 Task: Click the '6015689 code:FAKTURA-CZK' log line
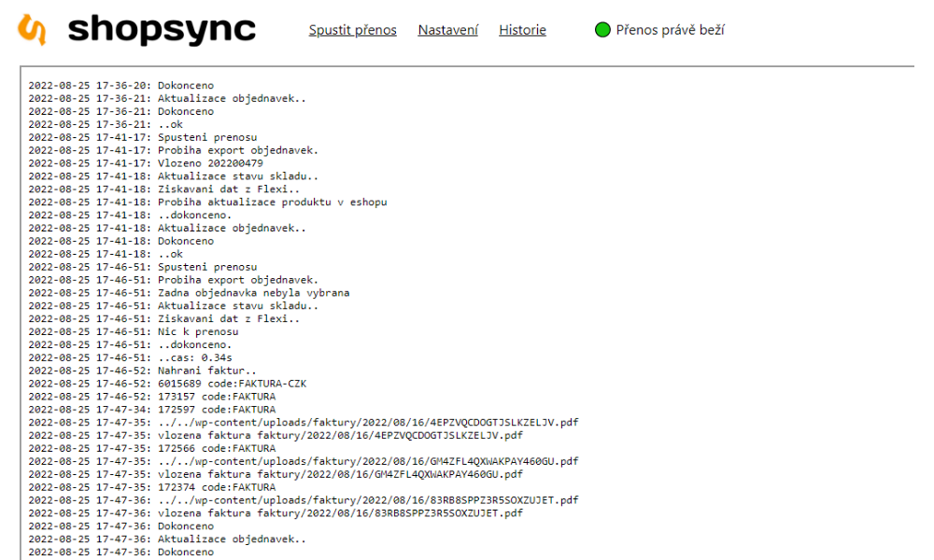[x=232, y=384]
